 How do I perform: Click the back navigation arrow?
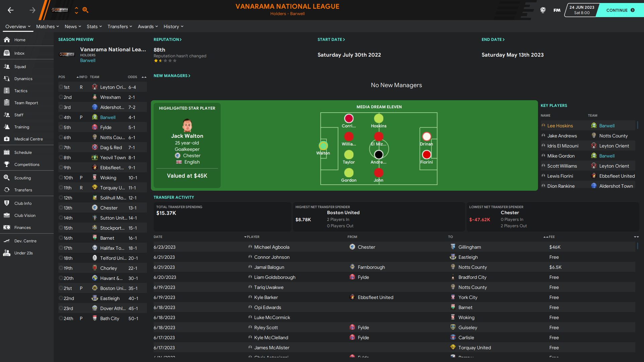tap(11, 10)
